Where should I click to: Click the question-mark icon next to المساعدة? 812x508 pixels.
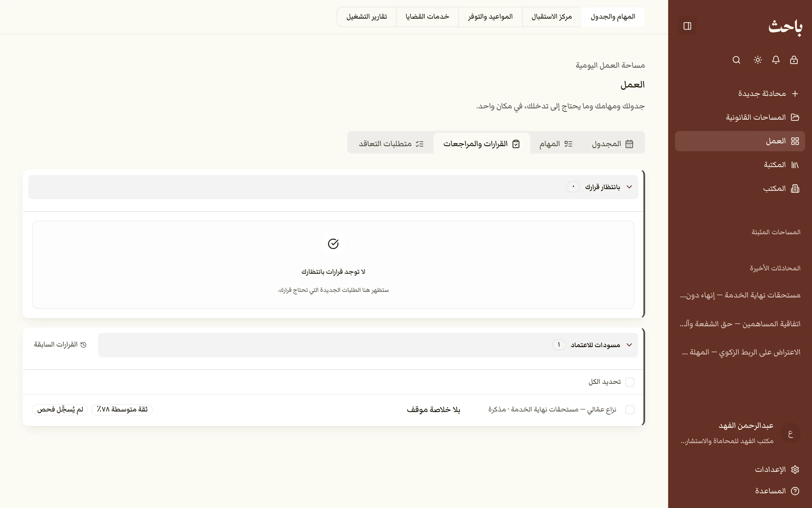(x=795, y=491)
